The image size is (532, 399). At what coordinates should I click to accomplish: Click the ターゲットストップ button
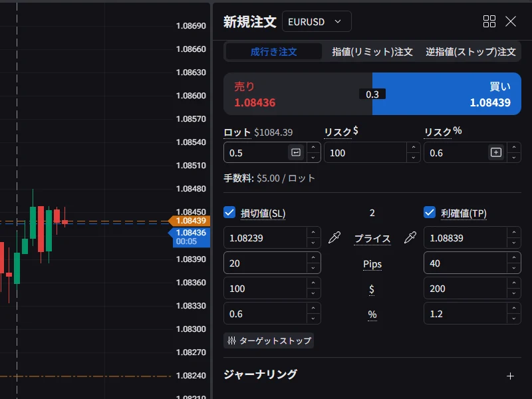pos(269,340)
